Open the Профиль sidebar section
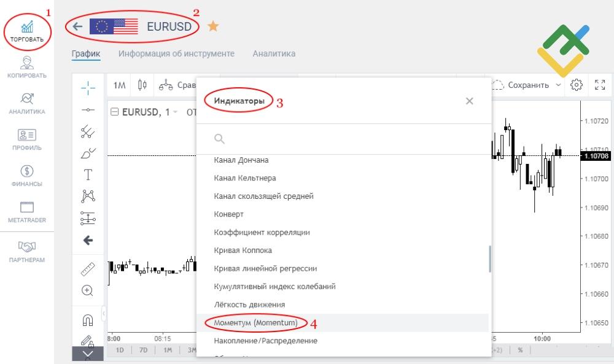Screen dimensions: 614x364 (x=26, y=139)
